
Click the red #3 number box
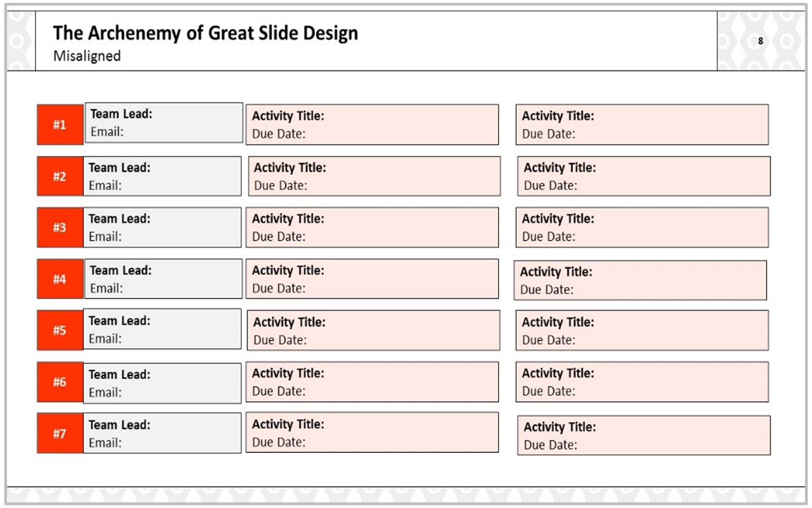[x=60, y=228]
